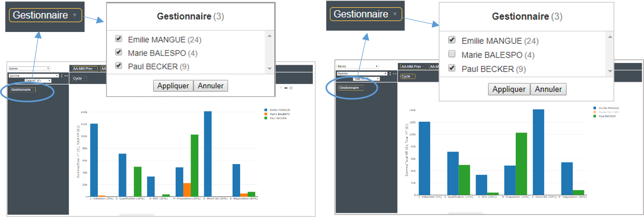Click the orange Marie BALESPO legend swatch
Screen dimensions: 644x217
(x=266, y=114)
